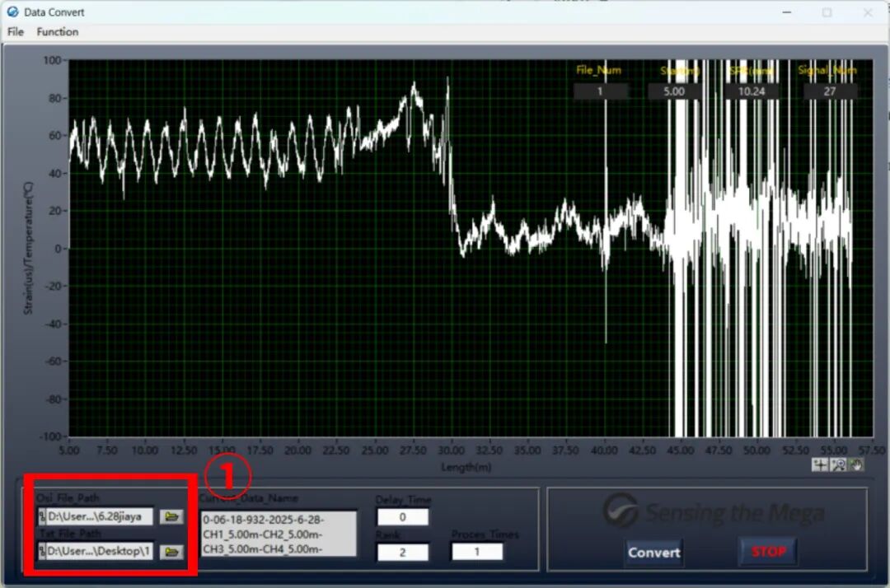
Task: Click the Osi File Path text field
Action: (99, 517)
